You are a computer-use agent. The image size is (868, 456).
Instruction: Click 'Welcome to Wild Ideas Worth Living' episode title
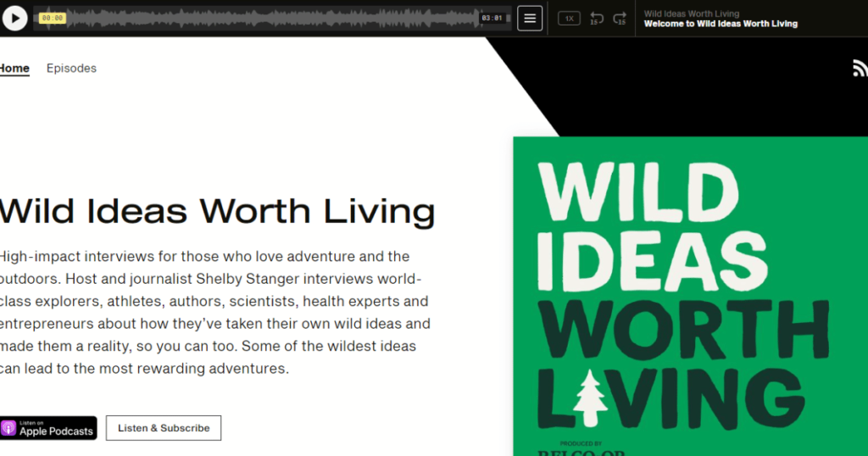[x=721, y=24]
